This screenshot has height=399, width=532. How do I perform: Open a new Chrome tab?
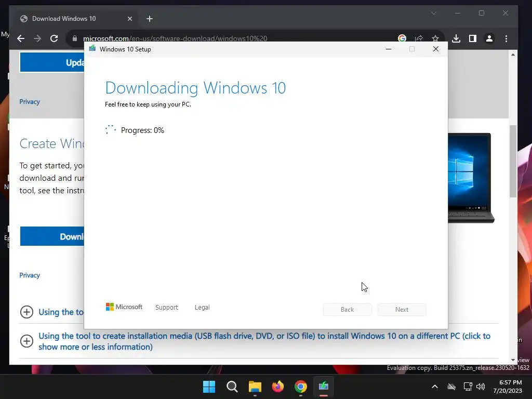click(150, 19)
